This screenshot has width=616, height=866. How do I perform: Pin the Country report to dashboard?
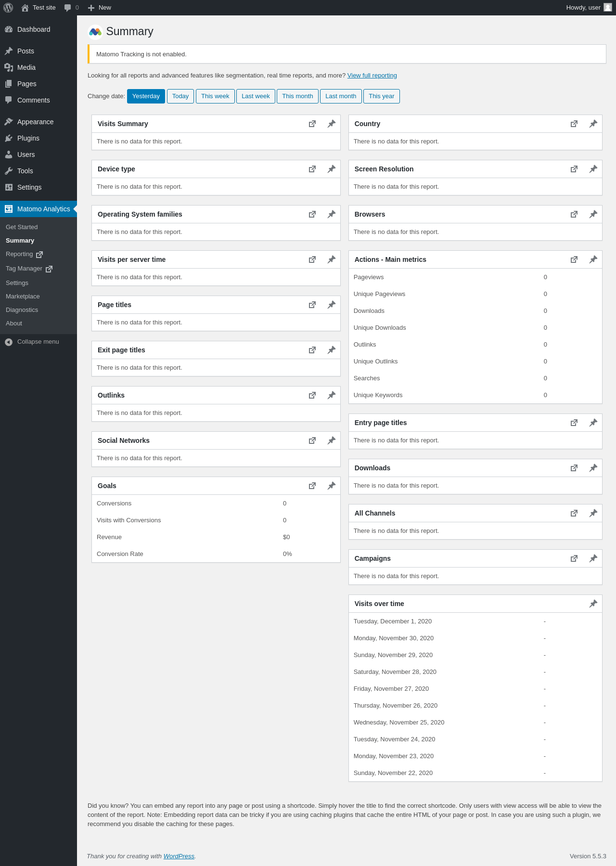click(593, 124)
